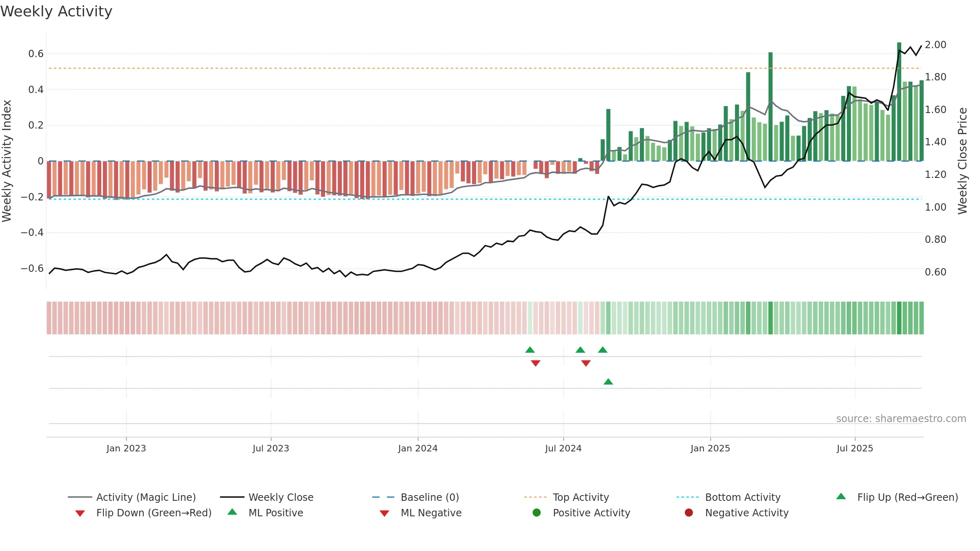Click the Weekly Activity chart title

(56, 11)
